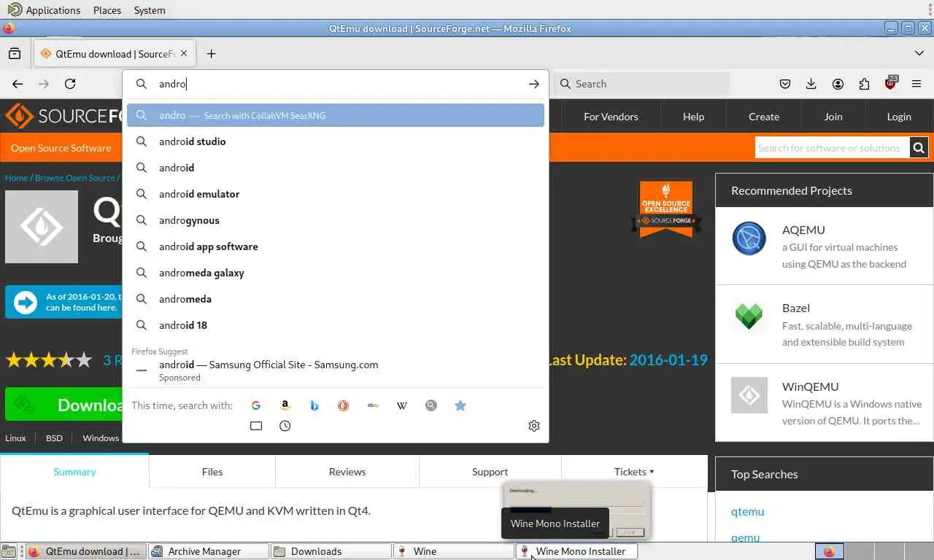The image size is (934, 560).
Task: Close the QtEmu download tab
Action: click(x=184, y=53)
